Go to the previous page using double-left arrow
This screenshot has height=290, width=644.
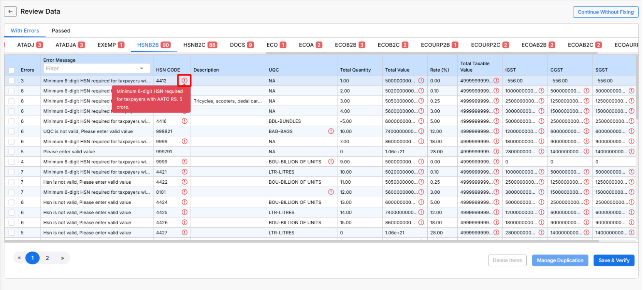19,258
